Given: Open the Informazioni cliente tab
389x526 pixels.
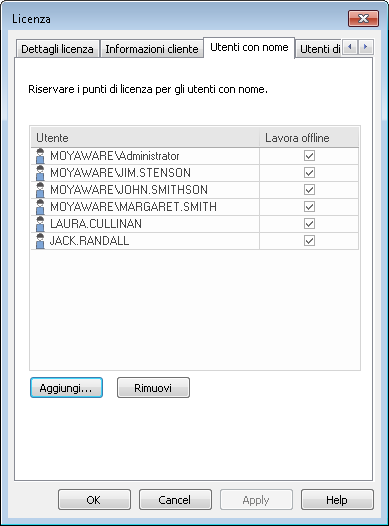Looking at the screenshot, I should coord(152,49).
